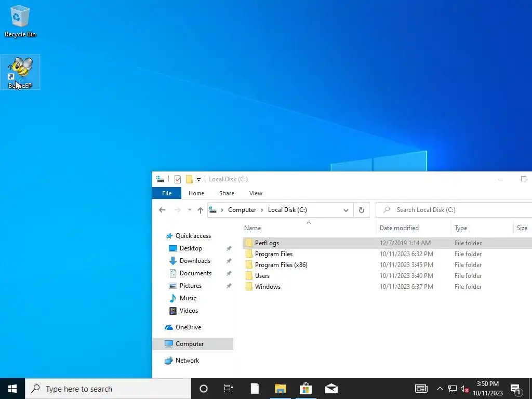Click the Windows folder icon
532x399 pixels.
pos(249,286)
